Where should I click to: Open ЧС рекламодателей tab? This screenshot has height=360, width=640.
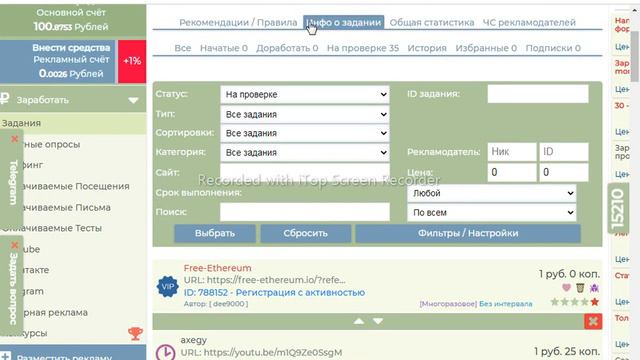pos(529,22)
